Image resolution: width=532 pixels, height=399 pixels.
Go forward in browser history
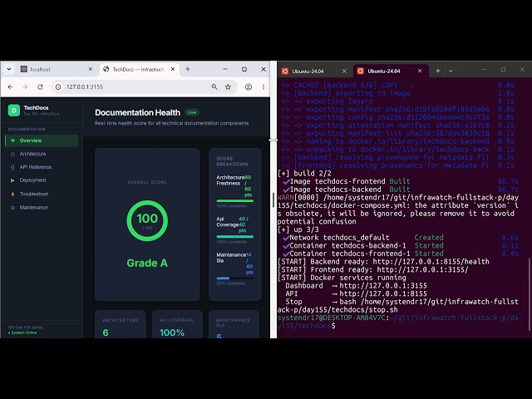(x=25, y=87)
